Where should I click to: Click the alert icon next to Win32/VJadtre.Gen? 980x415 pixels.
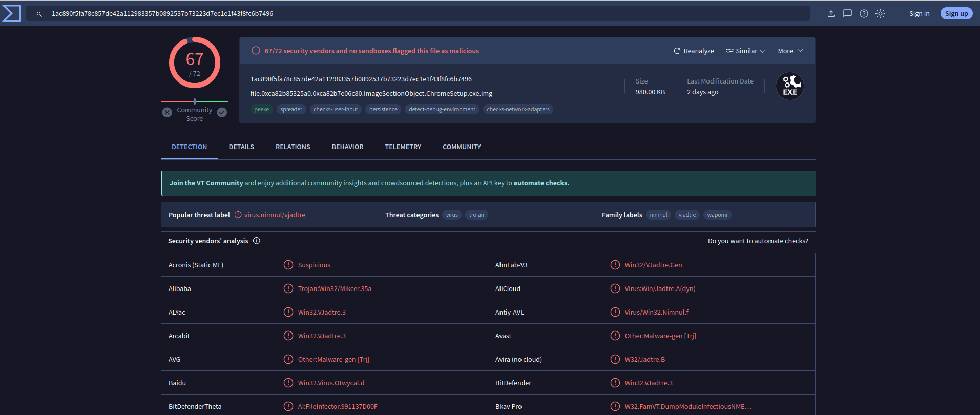point(615,265)
